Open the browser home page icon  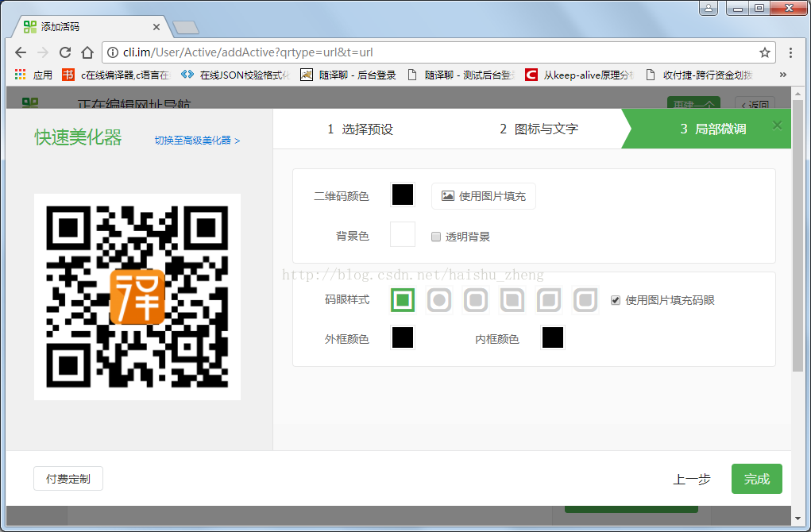[x=87, y=52]
